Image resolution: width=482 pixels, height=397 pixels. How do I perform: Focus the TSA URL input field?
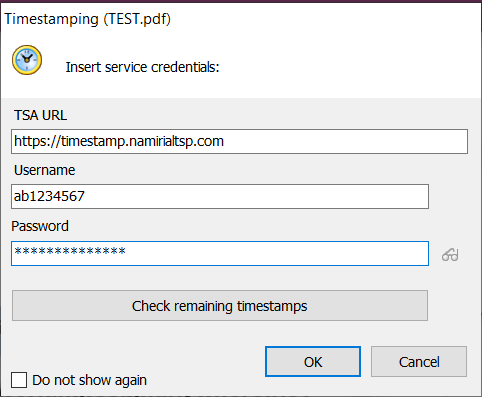tap(239, 141)
